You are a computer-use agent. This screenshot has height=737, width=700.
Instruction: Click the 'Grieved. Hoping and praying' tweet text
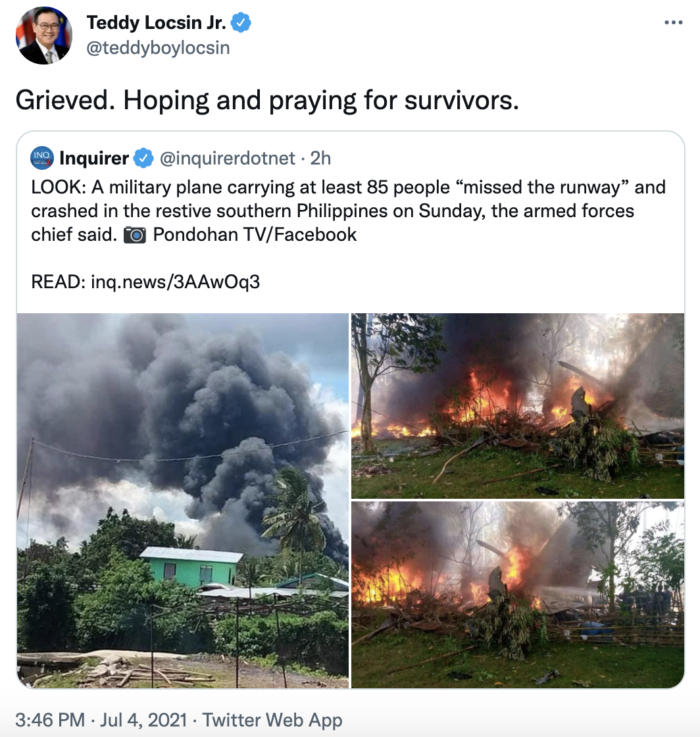click(267, 99)
